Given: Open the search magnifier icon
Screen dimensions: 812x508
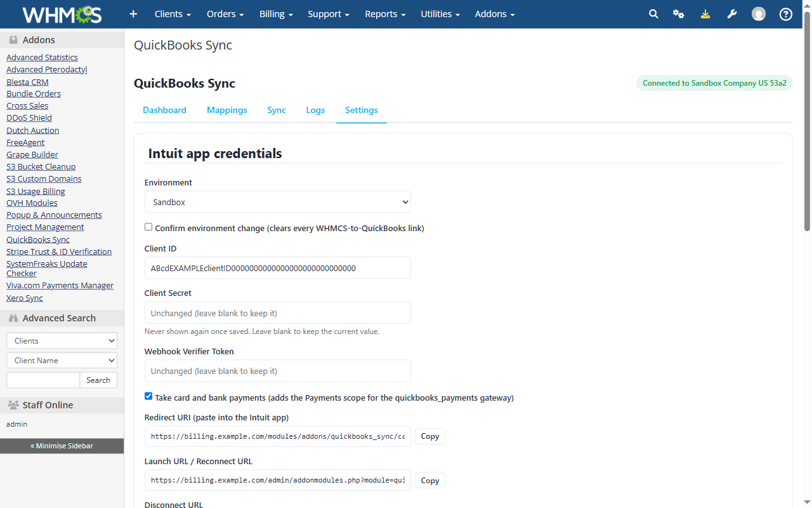Looking at the screenshot, I should pos(653,14).
